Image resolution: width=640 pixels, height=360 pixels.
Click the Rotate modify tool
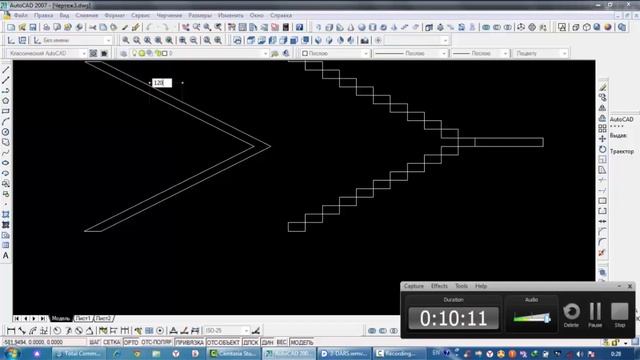602,149
